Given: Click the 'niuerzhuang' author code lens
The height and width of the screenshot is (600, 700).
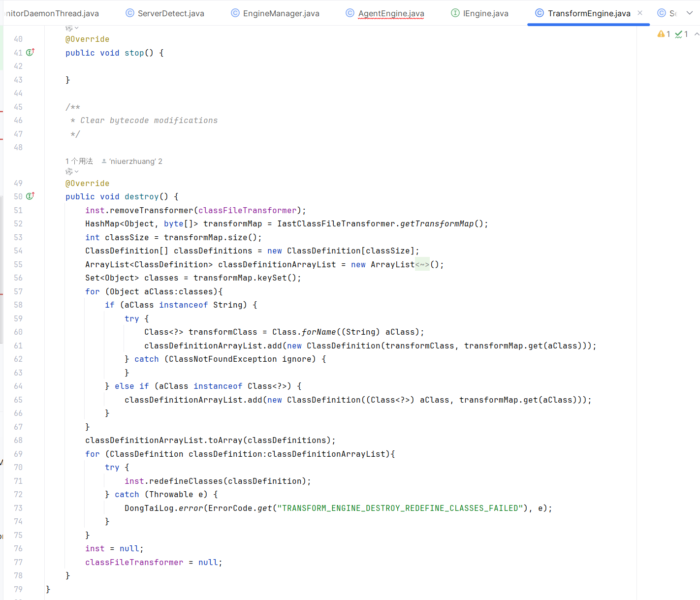Looking at the screenshot, I should 132,161.
